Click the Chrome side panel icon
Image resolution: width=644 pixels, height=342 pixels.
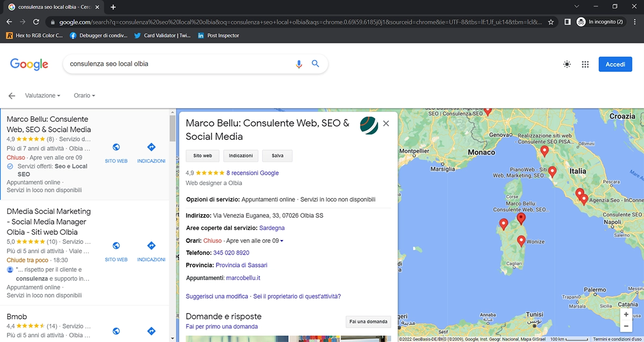[567, 22]
